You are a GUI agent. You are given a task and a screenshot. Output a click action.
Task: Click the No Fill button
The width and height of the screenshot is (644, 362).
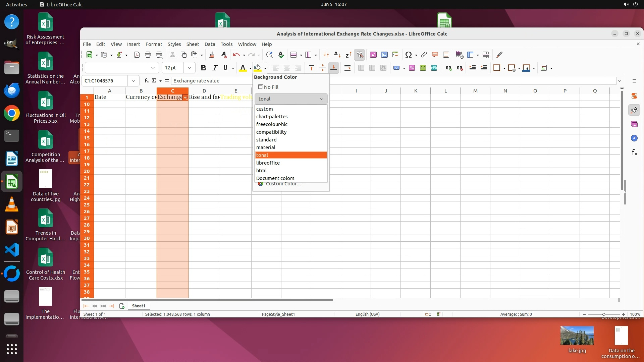(268, 87)
